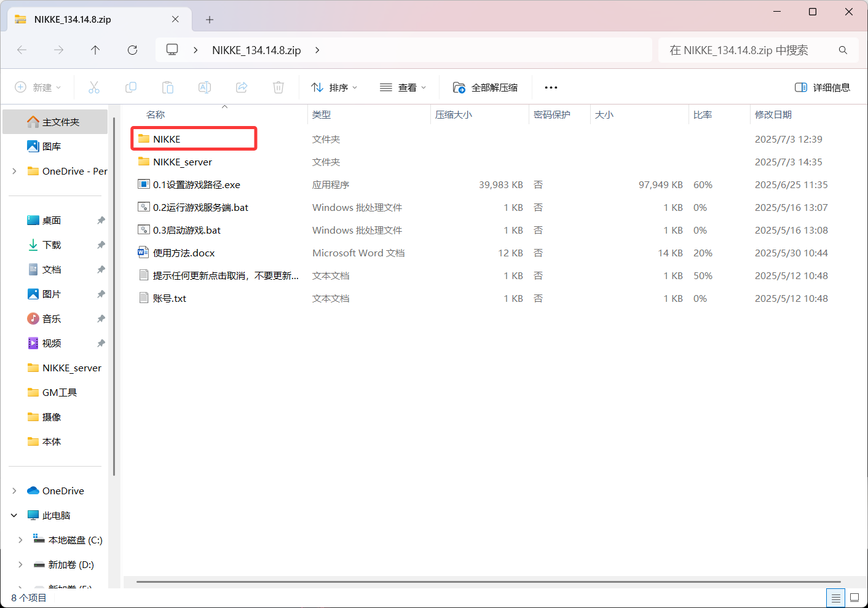The image size is (868, 608).
Task: Switch to large thumbnails view in status bar
Action: pos(854,598)
